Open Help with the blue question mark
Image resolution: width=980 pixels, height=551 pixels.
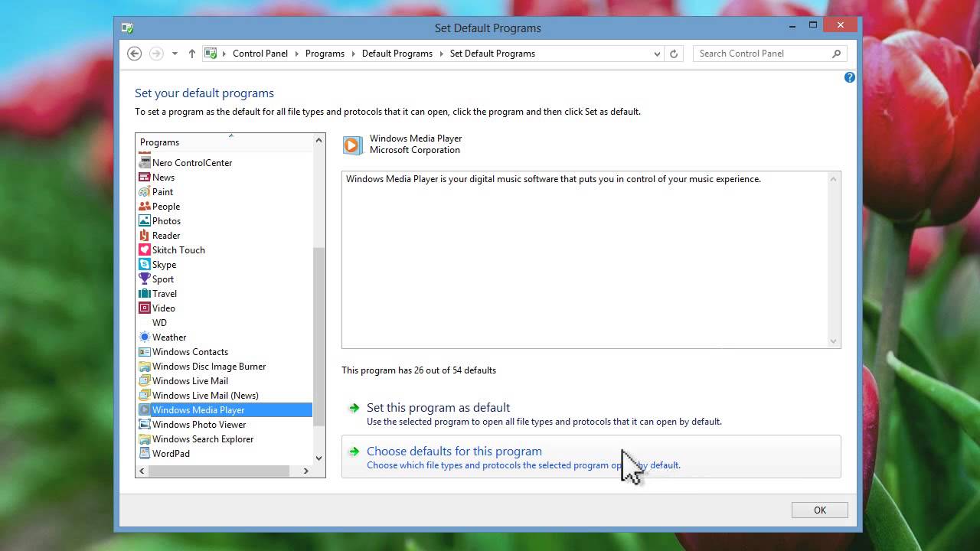click(850, 77)
